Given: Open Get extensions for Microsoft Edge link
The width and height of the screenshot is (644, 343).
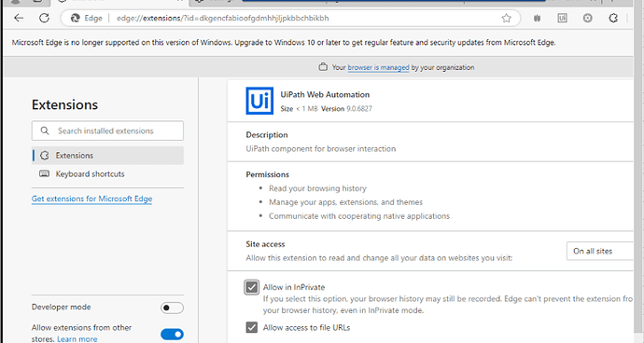Looking at the screenshot, I should point(92,199).
